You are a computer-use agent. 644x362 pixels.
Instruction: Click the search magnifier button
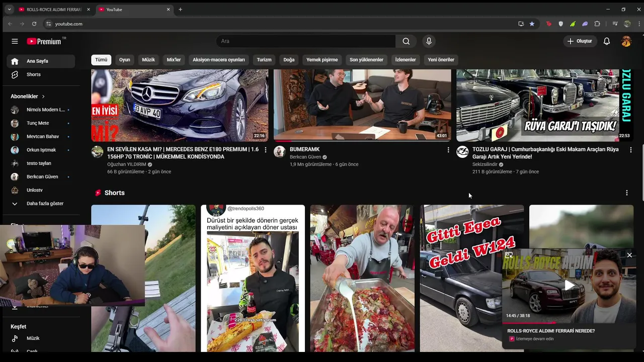(406, 41)
